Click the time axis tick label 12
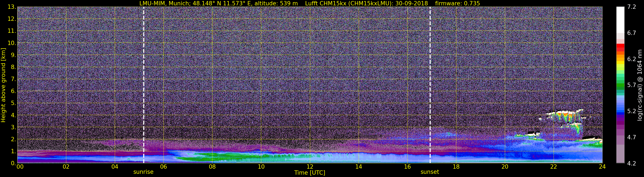The height and width of the screenshot is (177, 644). point(310,167)
